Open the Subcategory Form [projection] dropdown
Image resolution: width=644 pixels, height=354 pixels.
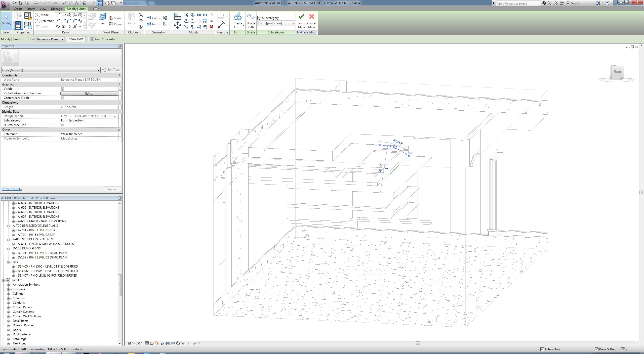click(293, 23)
